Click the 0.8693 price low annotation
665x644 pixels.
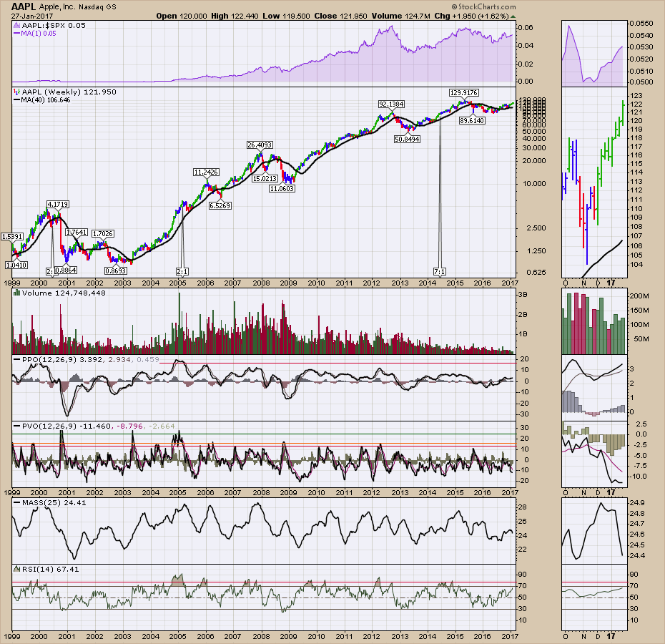click(x=116, y=270)
